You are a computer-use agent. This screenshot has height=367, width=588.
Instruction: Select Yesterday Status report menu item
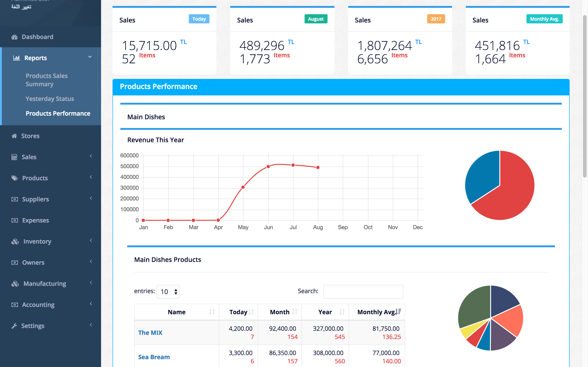click(x=50, y=98)
